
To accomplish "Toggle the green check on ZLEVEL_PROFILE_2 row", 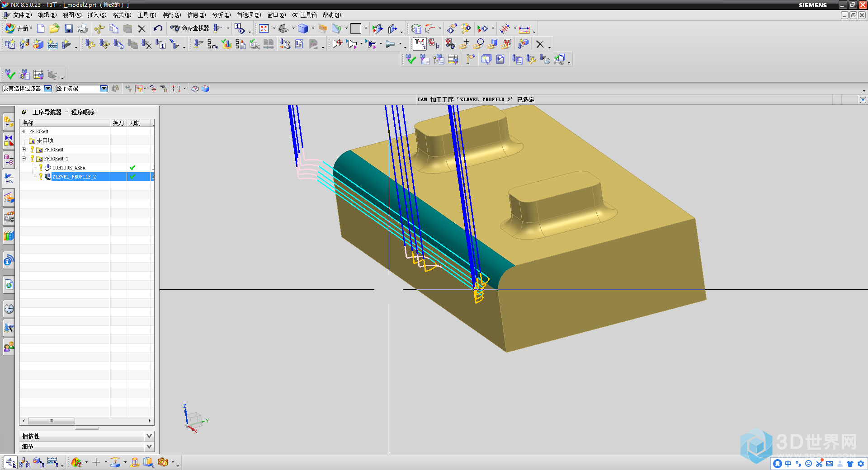I will 132,177.
